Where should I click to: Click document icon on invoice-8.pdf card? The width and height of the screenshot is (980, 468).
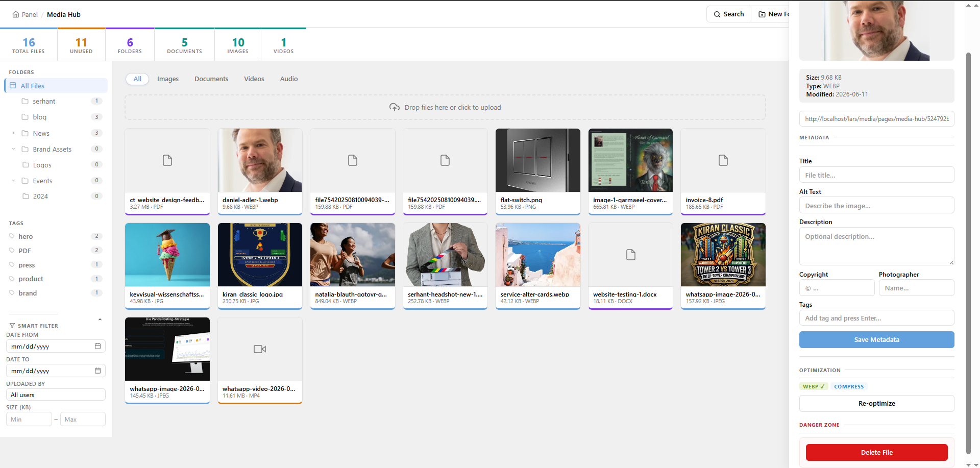723,160
